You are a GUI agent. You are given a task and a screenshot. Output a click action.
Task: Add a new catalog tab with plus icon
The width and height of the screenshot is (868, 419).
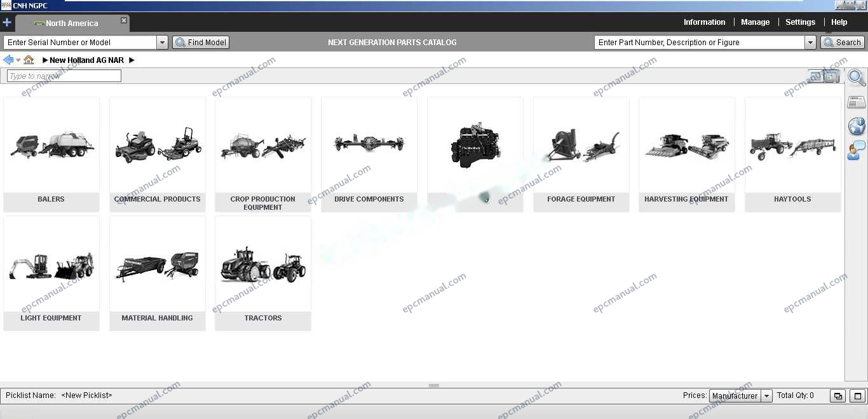pos(7,23)
